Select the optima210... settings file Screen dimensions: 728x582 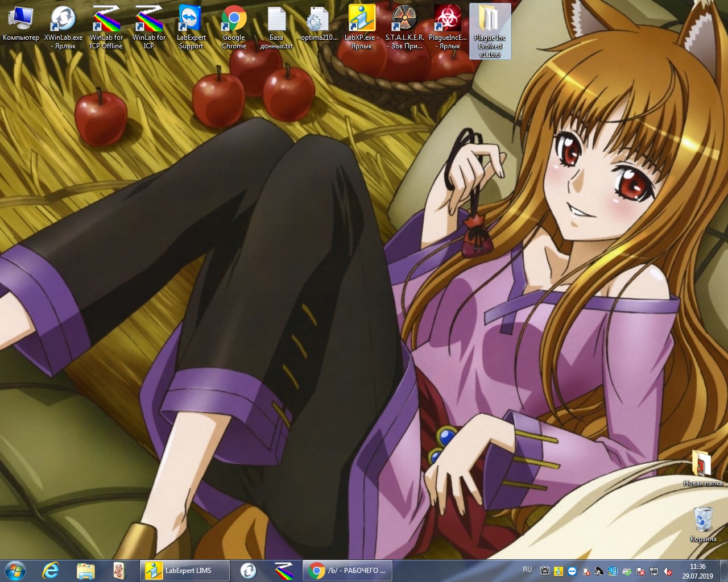319,23
